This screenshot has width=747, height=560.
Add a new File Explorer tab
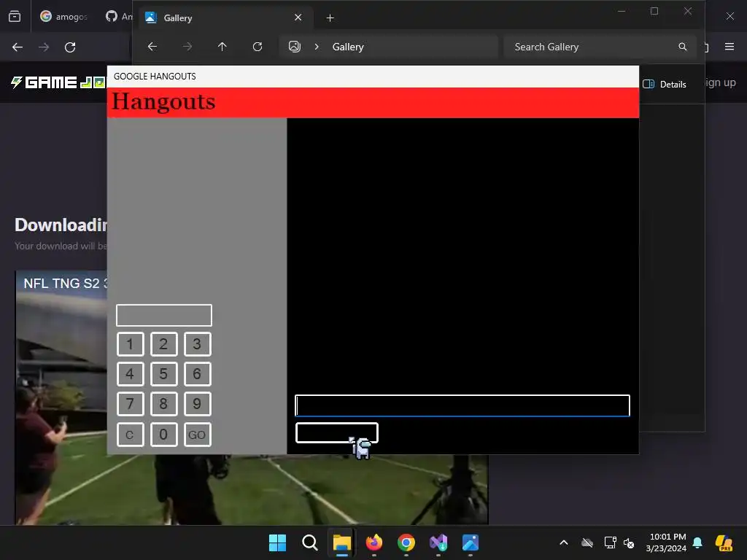[x=330, y=18]
